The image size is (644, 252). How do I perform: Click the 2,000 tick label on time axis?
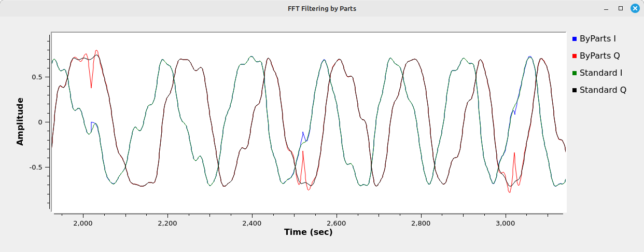83,223
